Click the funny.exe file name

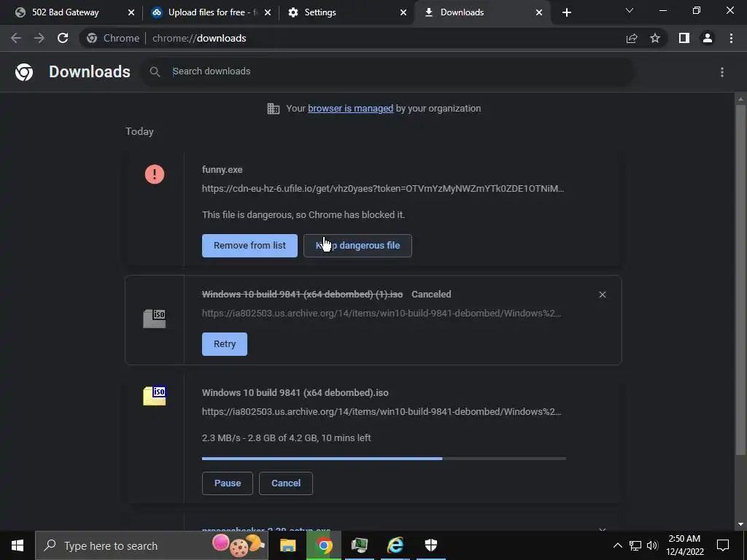click(222, 169)
